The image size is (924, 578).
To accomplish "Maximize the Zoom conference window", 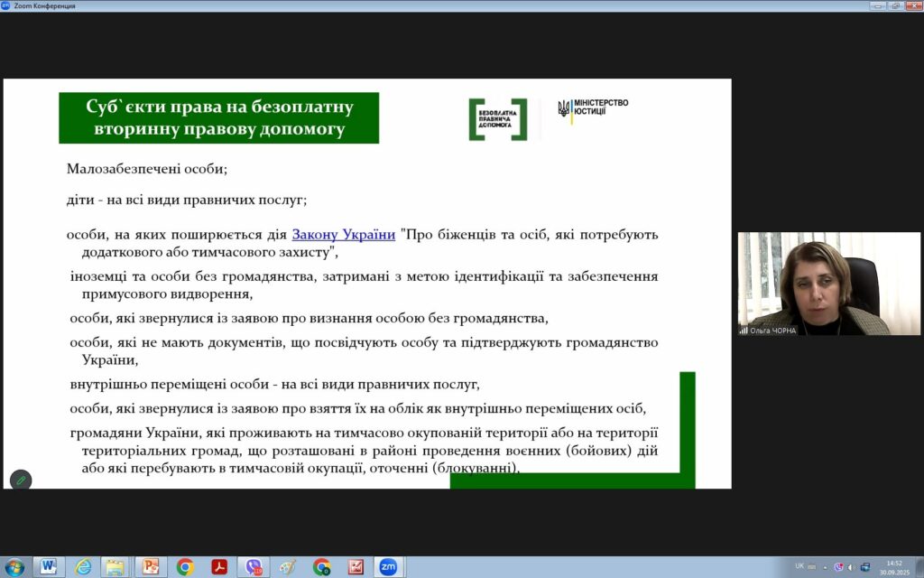I will 895,5.
